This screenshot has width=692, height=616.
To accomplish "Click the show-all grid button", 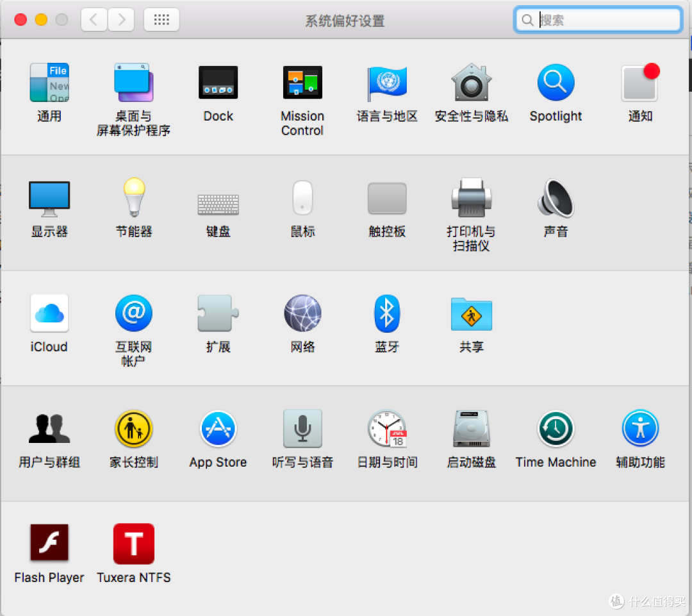I will pyautogui.click(x=161, y=20).
